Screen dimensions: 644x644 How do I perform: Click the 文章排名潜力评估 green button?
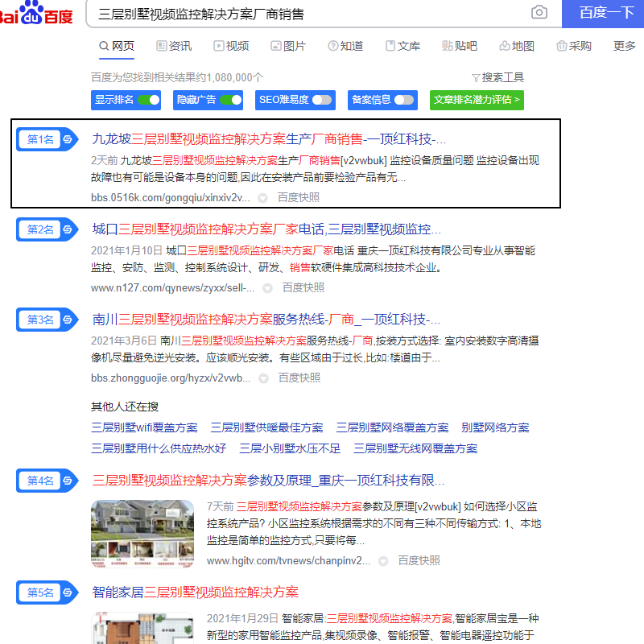(x=477, y=100)
